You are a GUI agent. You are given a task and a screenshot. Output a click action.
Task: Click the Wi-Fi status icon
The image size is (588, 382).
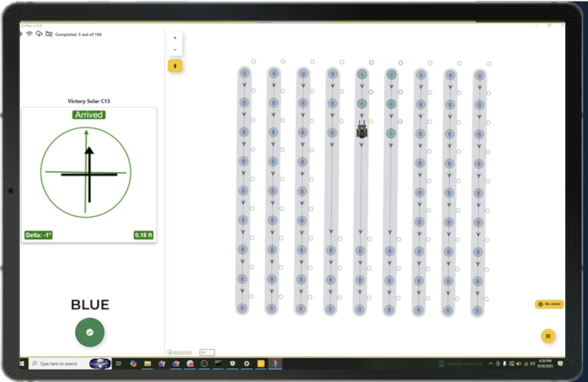pyautogui.click(x=29, y=34)
